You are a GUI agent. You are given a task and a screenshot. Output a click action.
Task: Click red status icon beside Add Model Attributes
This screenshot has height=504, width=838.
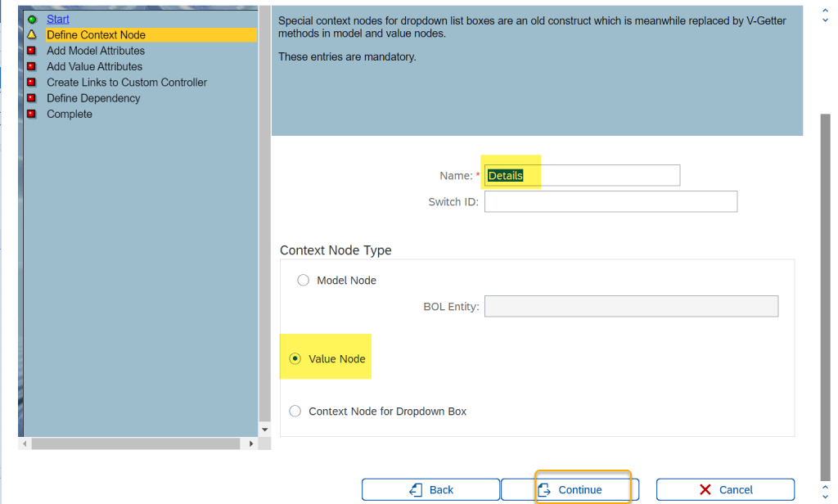coord(32,51)
